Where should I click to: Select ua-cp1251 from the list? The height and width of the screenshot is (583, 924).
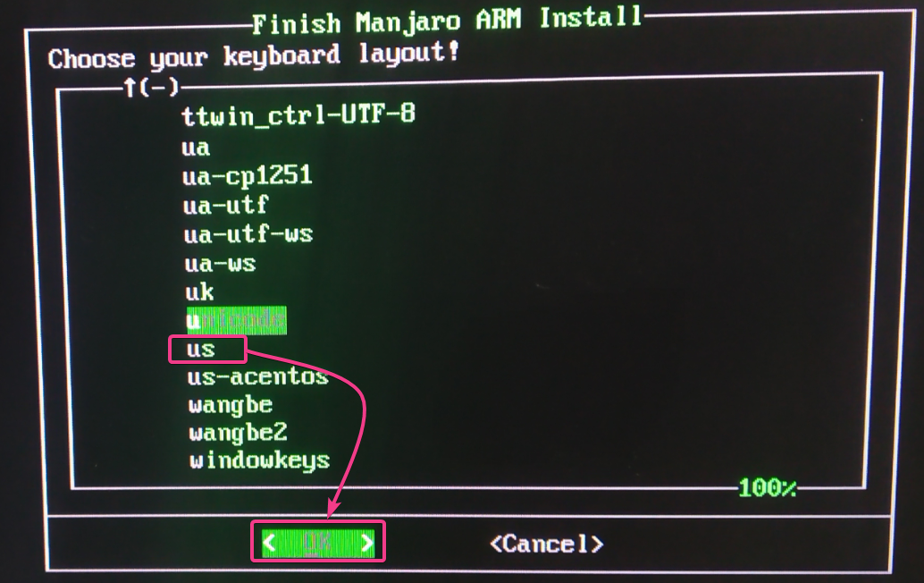coord(247,175)
